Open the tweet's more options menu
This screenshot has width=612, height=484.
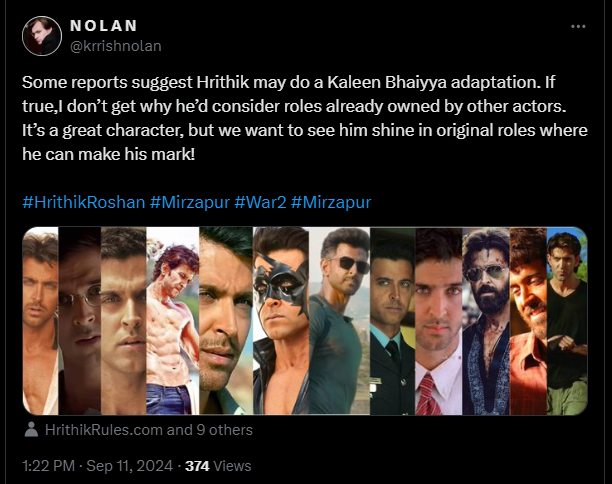point(578,26)
